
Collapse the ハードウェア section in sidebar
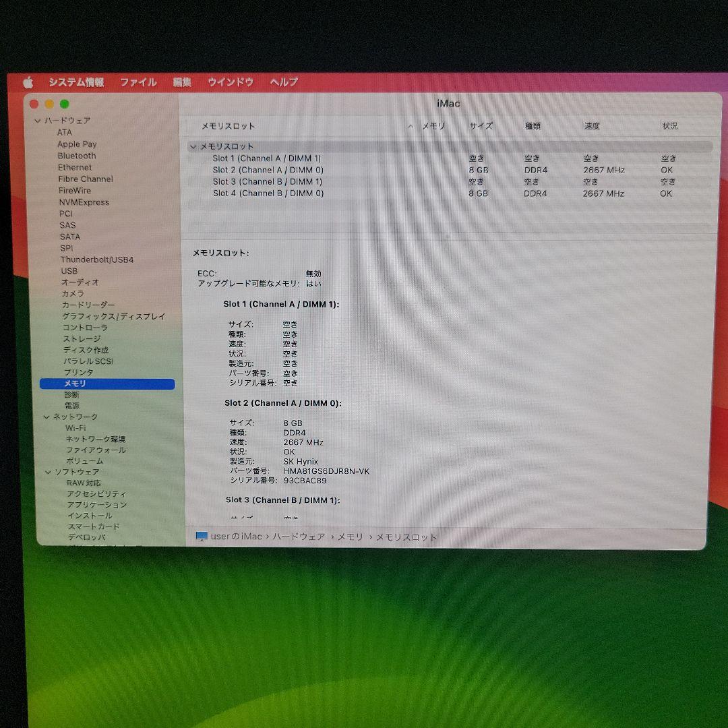38,121
